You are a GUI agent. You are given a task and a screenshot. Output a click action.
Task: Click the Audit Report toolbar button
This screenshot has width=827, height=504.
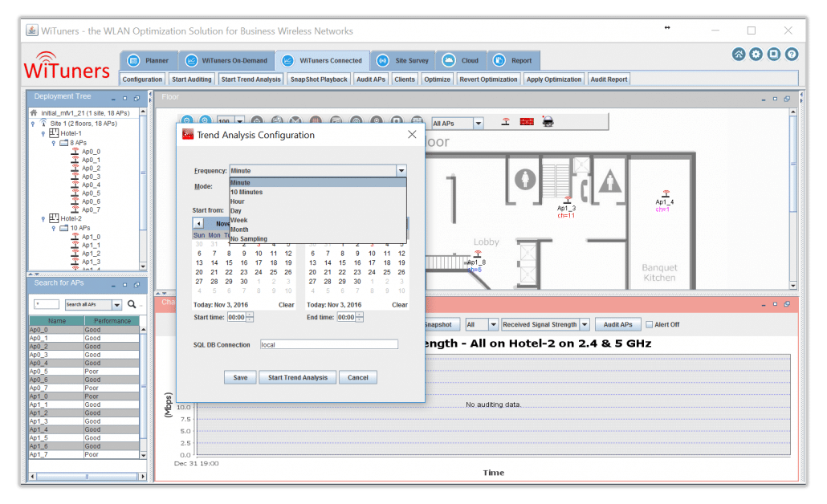pos(609,79)
